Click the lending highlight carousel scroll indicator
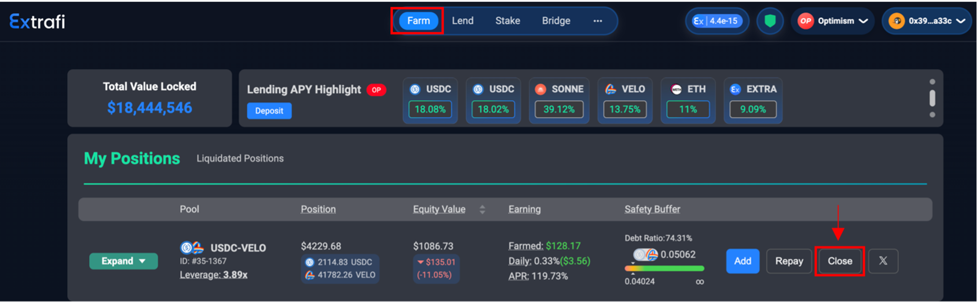The image size is (980, 305). pyautogui.click(x=932, y=98)
